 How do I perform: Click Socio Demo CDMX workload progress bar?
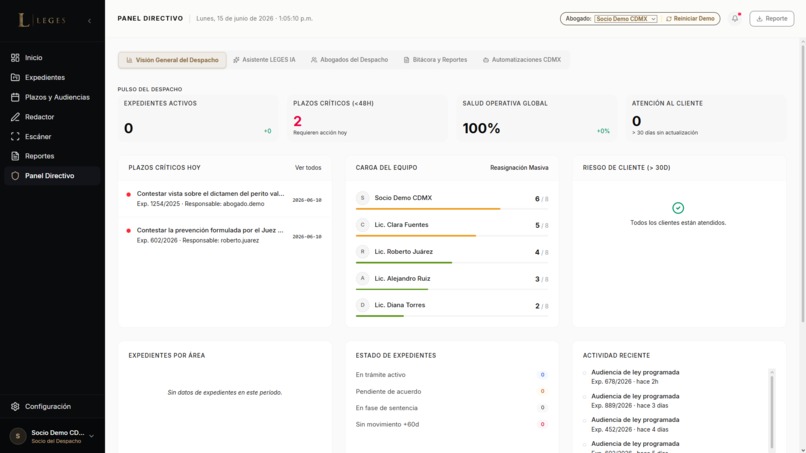pyautogui.click(x=452, y=209)
